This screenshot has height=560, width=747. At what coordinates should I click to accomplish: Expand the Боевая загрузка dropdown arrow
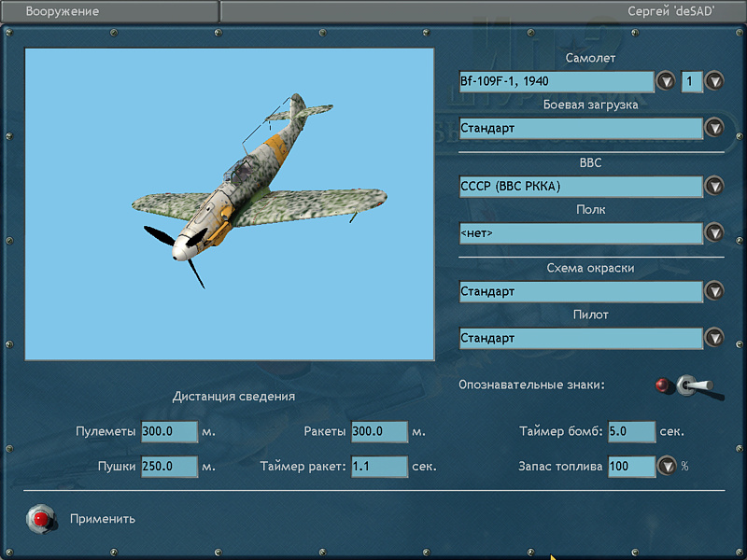click(x=714, y=128)
